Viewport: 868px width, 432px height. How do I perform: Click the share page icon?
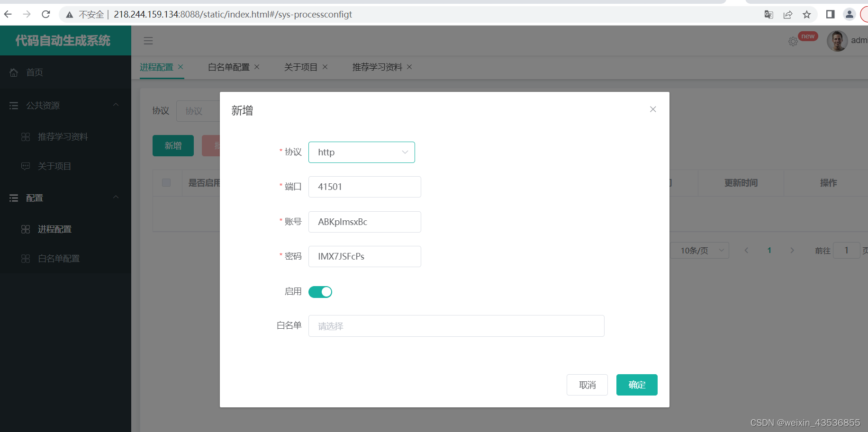(788, 15)
